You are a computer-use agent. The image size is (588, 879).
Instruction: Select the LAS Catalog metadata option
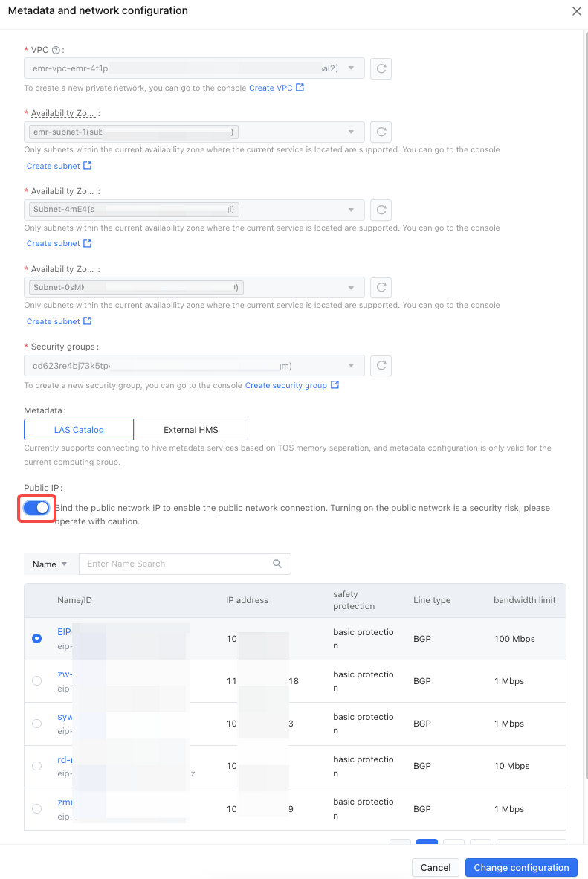pyautogui.click(x=79, y=429)
